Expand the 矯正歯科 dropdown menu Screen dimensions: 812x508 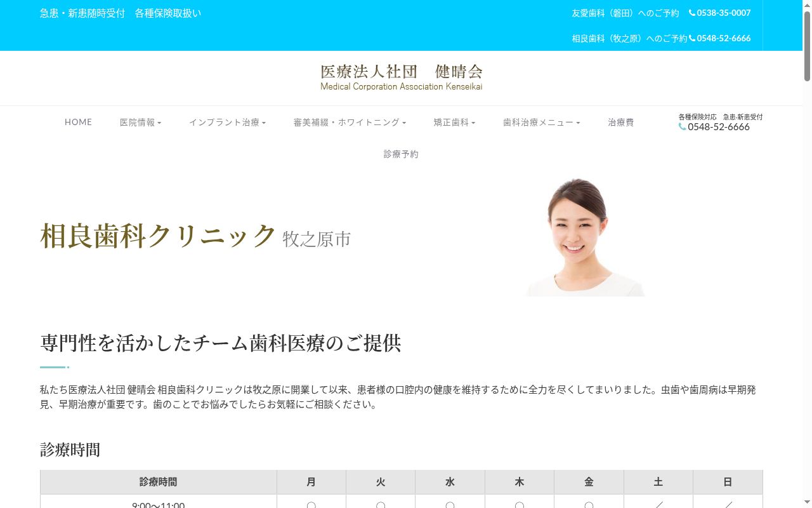point(454,122)
